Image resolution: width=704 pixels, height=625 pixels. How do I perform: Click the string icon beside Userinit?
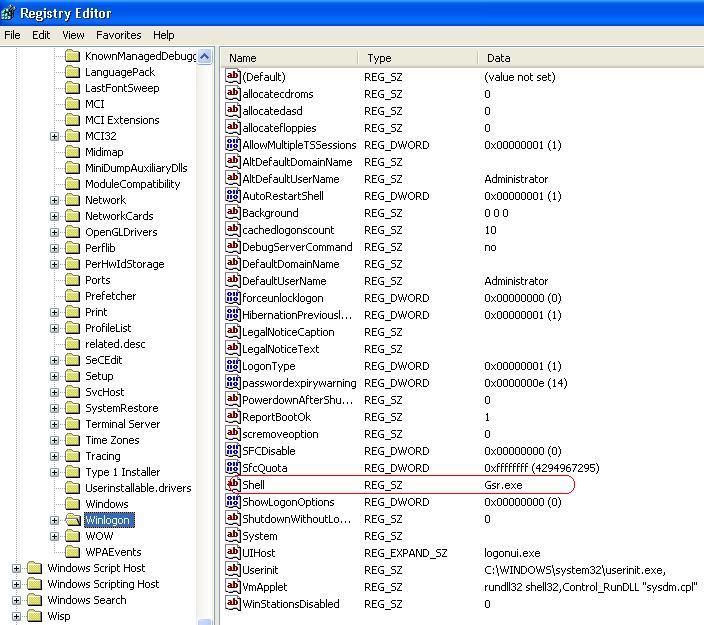[x=233, y=569]
